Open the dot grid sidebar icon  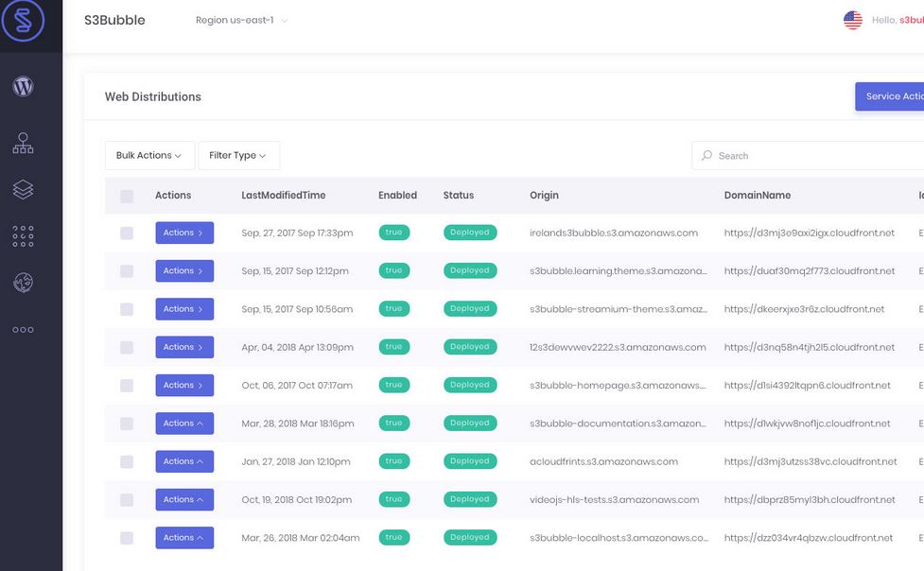(x=23, y=235)
